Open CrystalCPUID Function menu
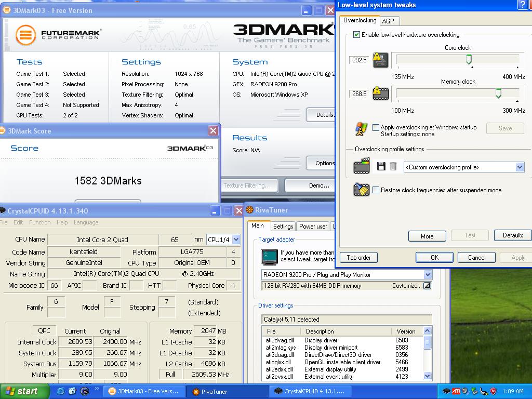This screenshot has height=399, width=532. 39,222
